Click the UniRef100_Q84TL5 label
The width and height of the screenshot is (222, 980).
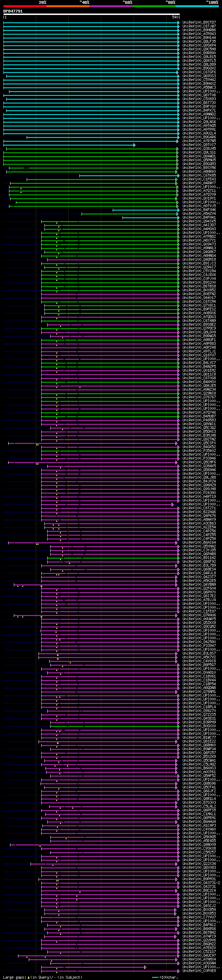(199, 60)
